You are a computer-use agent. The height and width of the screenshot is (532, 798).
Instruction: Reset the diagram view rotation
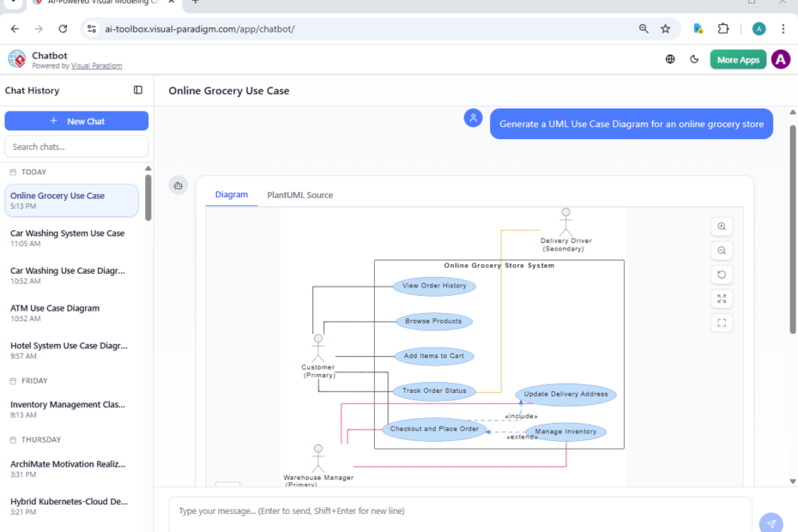722,274
